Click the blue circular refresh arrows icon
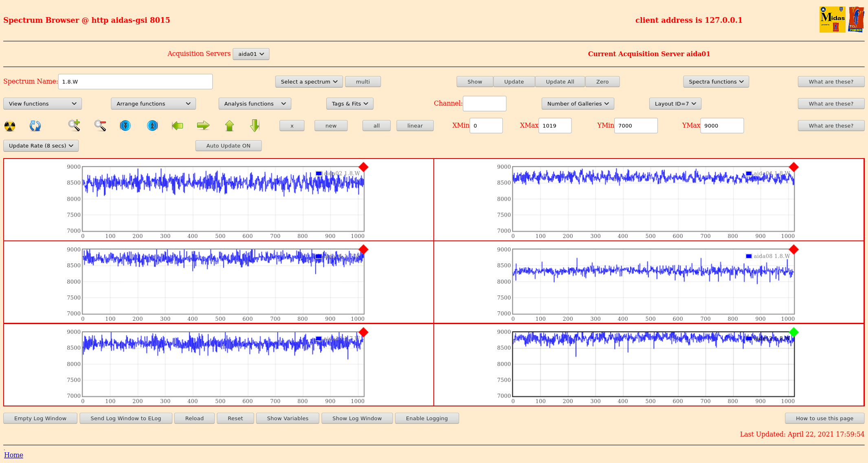 (x=35, y=126)
